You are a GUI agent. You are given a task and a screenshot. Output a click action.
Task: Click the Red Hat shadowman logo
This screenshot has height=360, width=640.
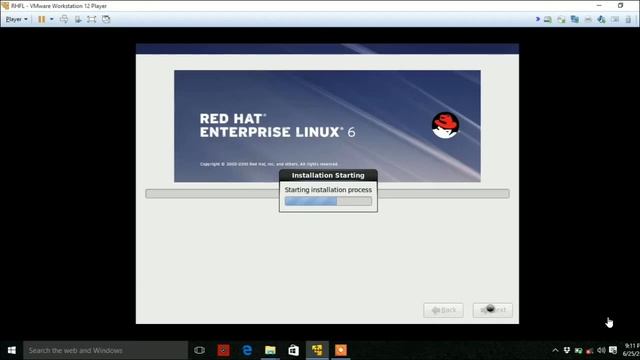pos(445,125)
